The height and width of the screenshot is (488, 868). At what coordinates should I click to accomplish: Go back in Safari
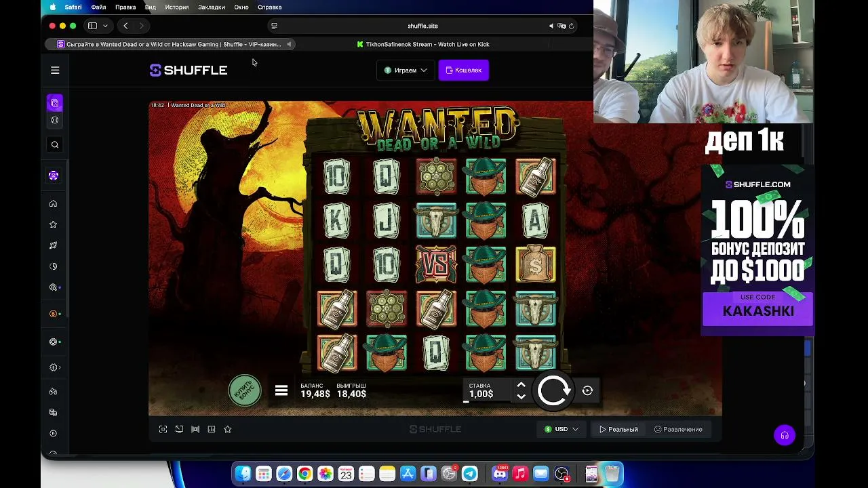click(125, 26)
